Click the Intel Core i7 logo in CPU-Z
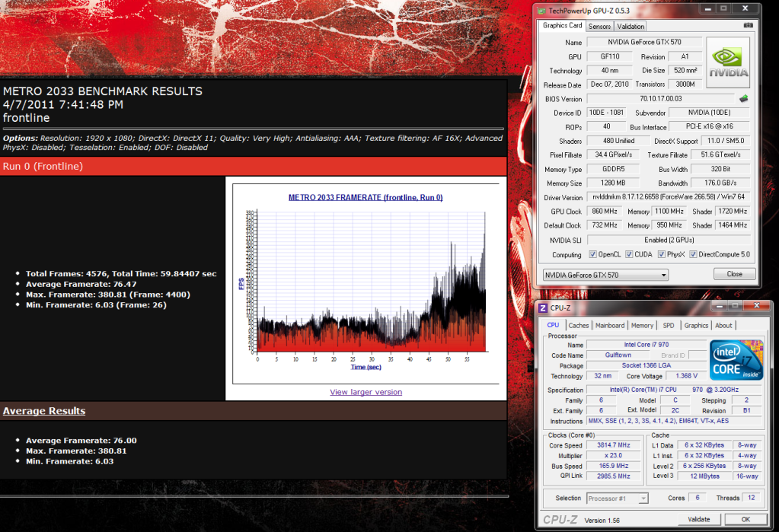This screenshot has height=532, width=779. tap(736, 360)
